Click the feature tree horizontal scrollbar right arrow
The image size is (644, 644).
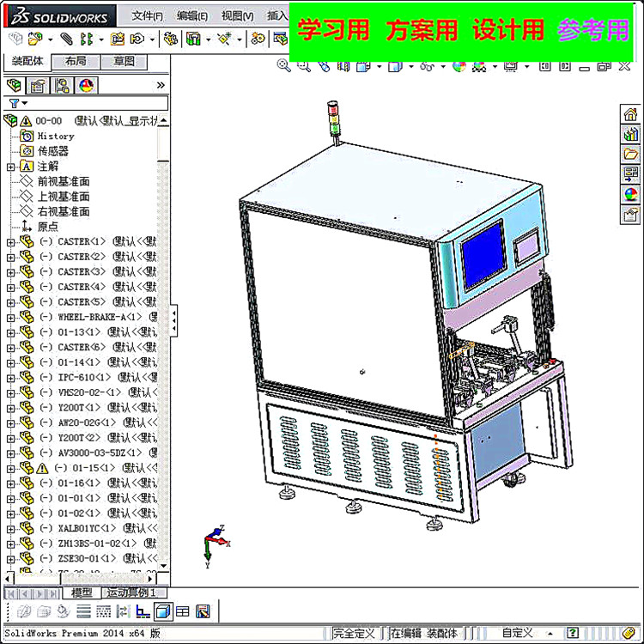(x=151, y=579)
